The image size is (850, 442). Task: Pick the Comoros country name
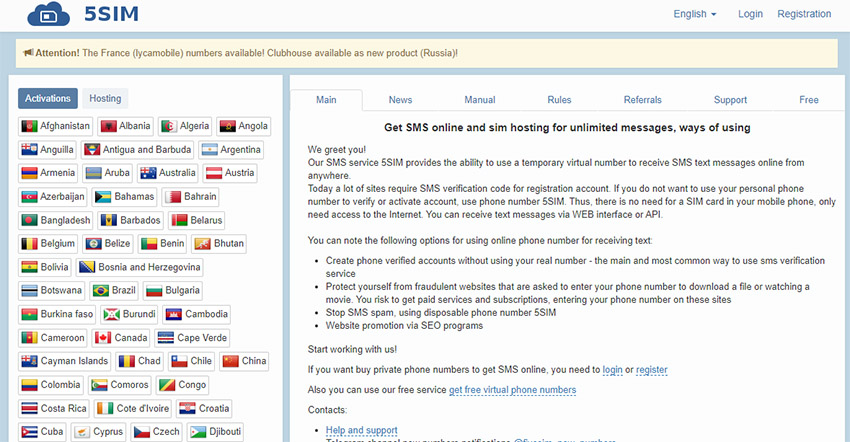pyautogui.click(x=130, y=385)
